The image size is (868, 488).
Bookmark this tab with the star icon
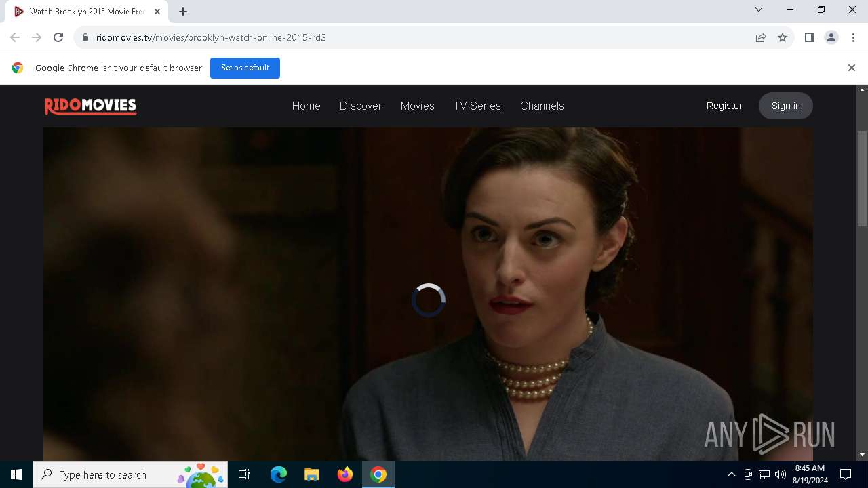tap(783, 37)
